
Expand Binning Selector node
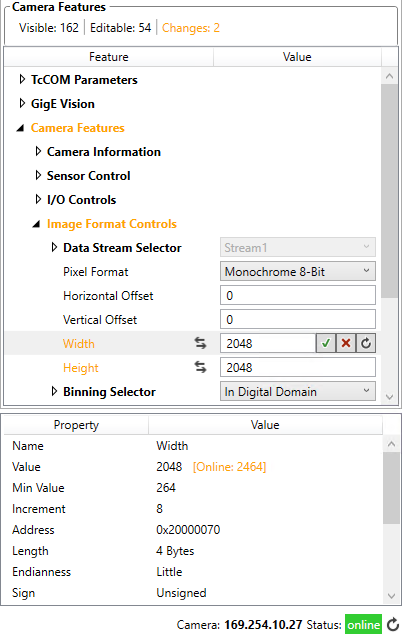point(54,391)
